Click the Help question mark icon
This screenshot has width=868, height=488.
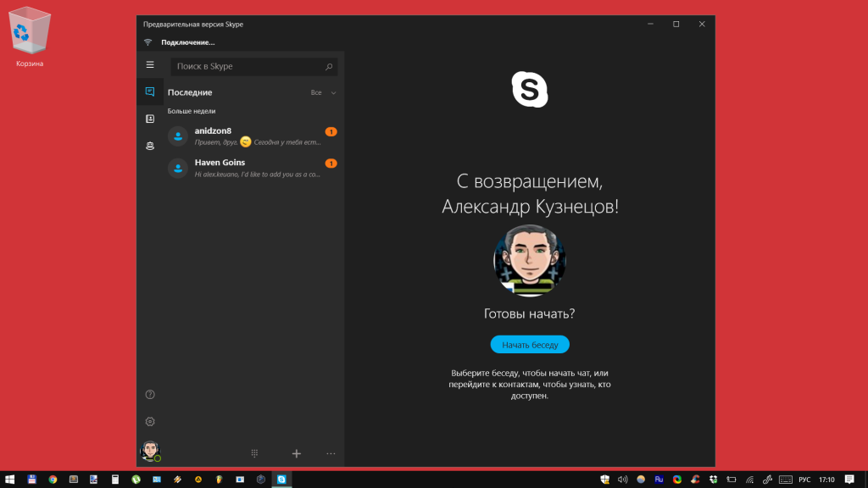150,394
